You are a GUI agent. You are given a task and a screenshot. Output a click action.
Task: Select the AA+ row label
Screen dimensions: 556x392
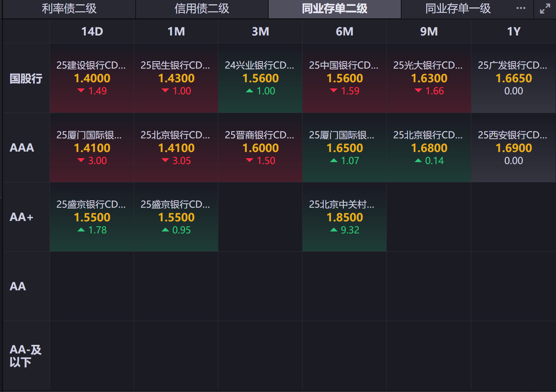point(21,217)
